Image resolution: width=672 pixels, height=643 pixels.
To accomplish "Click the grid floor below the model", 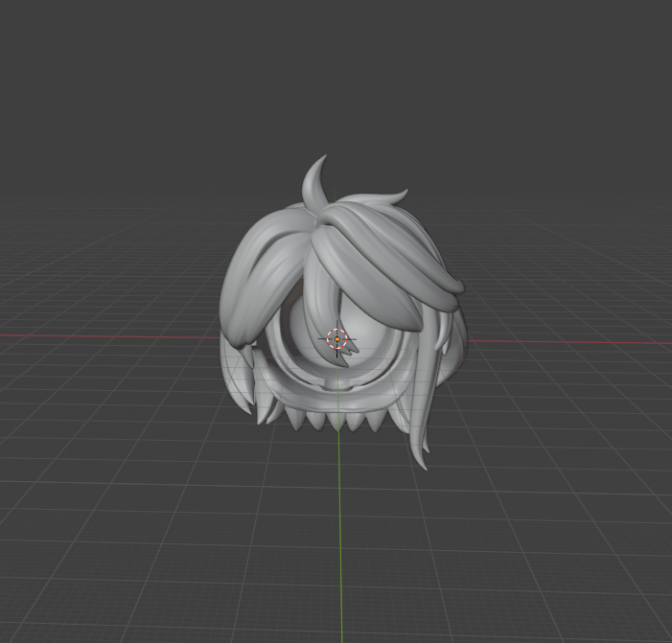I will pyautogui.click(x=240, y=537).
